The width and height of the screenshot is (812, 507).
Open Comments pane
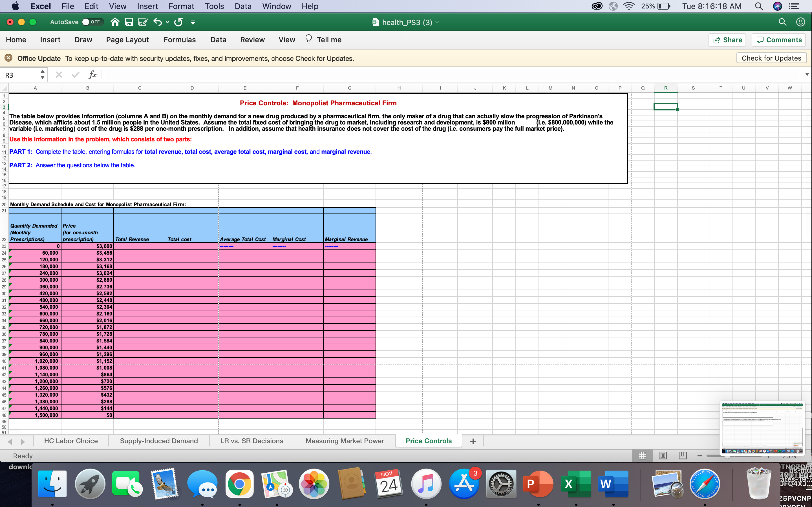point(778,39)
